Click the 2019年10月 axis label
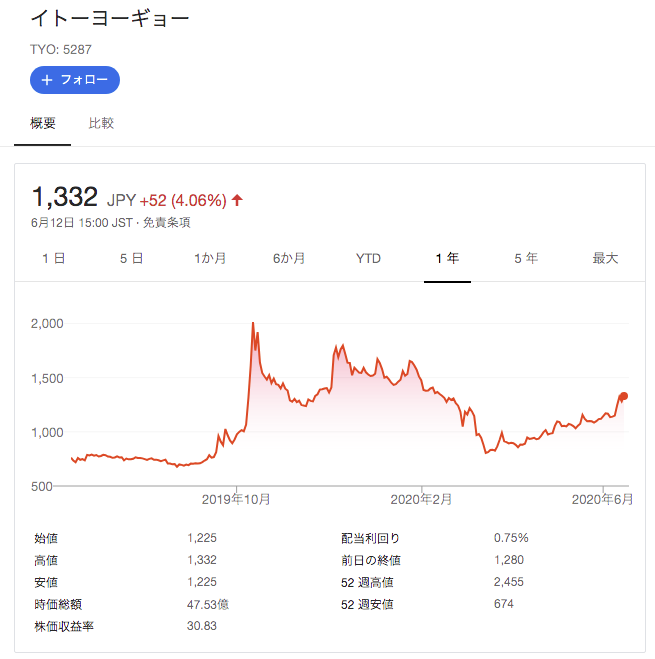 tap(236, 499)
